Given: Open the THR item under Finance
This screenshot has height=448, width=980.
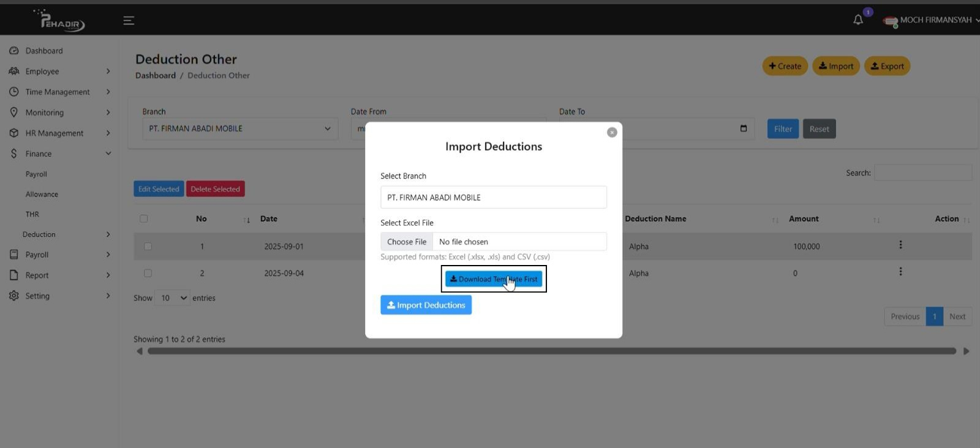Looking at the screenshot, I should point(32,214).
